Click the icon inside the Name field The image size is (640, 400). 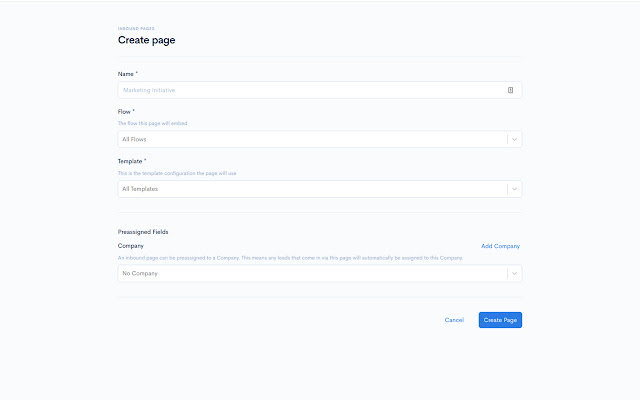pos(510,90)
